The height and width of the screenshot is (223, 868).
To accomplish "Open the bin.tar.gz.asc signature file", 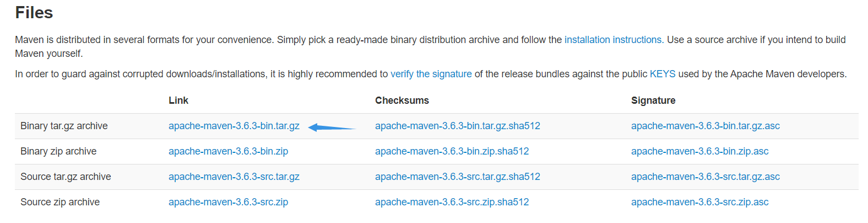I will (706, 126).
